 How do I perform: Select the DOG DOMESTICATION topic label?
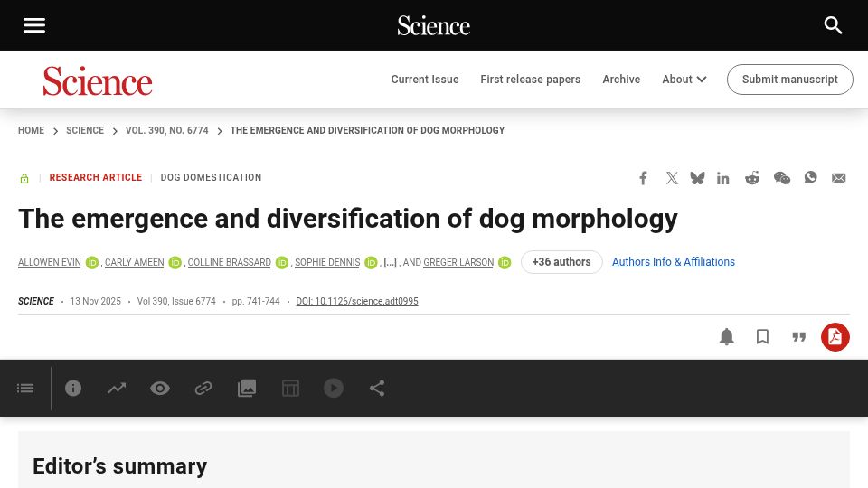tap(211, 178)
